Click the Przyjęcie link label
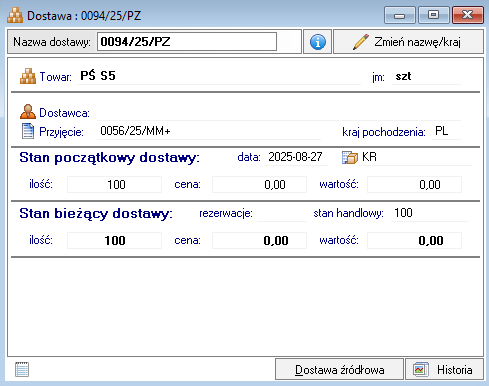 (61, 132)
